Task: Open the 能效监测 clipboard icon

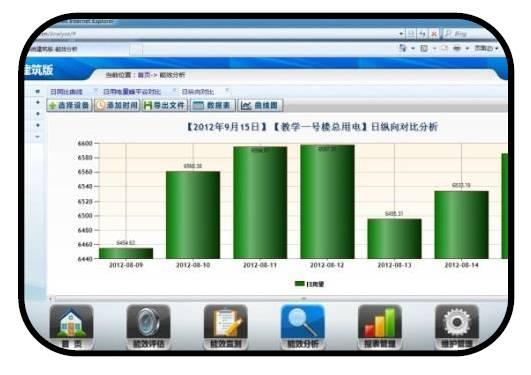Action: [x=226, y=327]
